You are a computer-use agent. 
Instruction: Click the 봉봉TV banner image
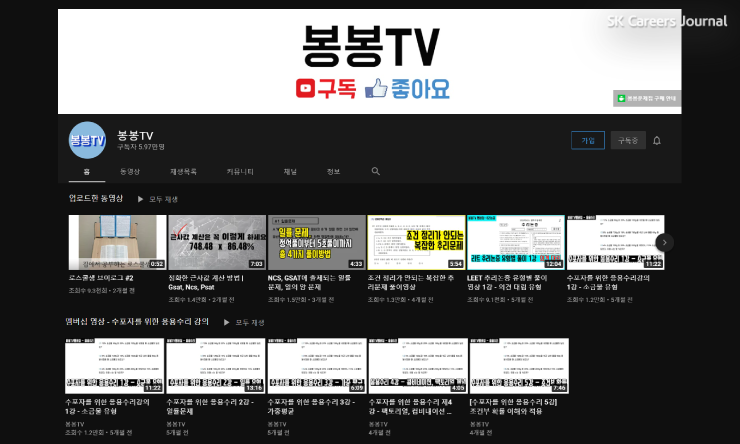pos(370,61)
